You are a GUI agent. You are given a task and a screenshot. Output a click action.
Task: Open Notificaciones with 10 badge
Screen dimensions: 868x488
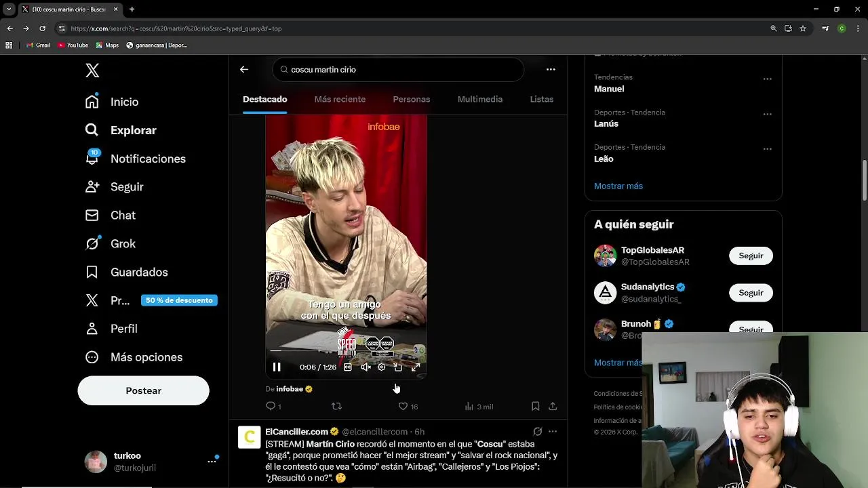coord(135,159)
